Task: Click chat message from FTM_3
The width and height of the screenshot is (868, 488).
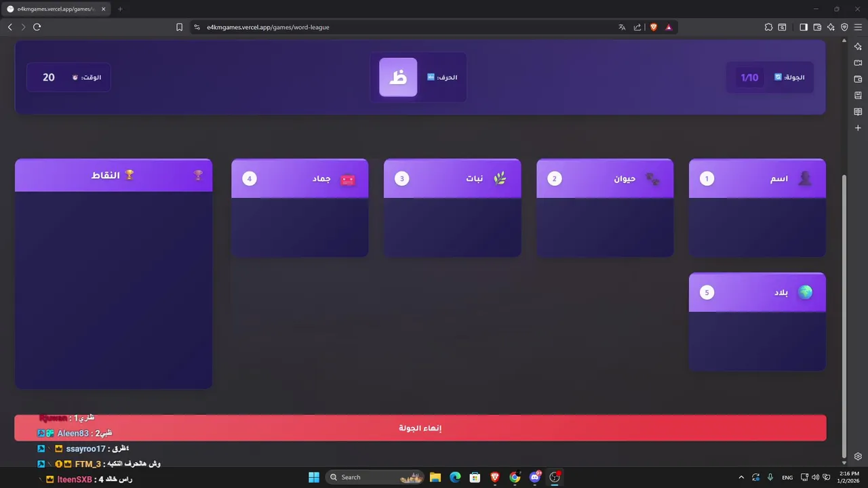Action: 99,464
